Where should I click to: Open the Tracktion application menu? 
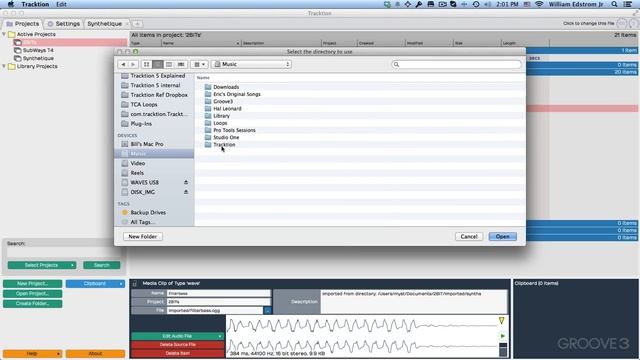click(x=35, y=4)
